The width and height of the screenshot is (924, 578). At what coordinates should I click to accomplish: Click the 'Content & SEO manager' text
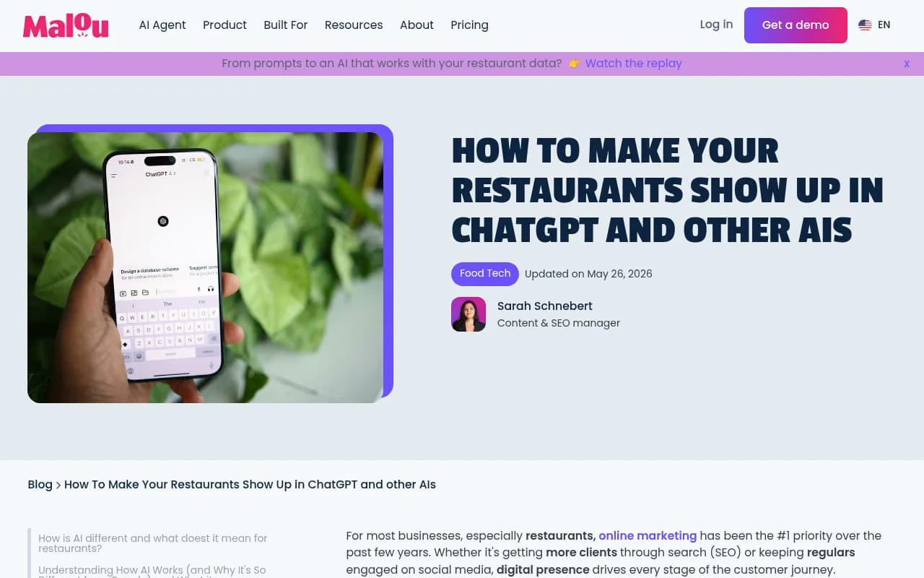click(x=559, y=323)
